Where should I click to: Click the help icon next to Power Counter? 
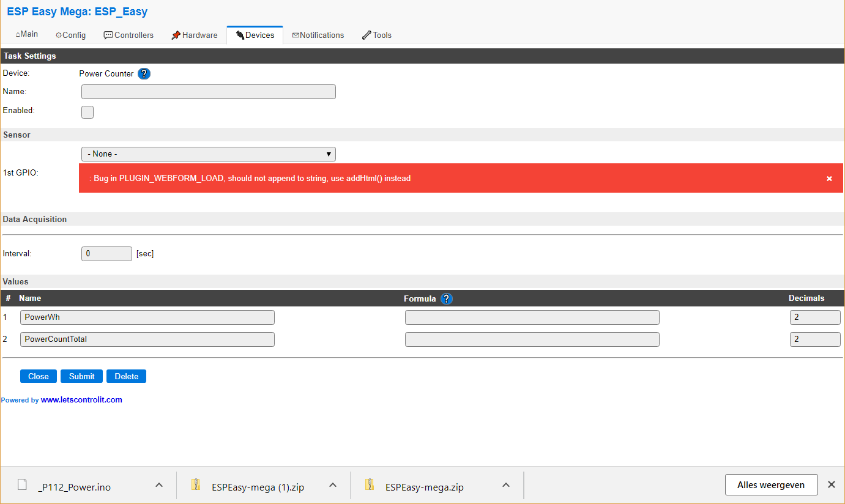pyautogui.click(x=144, y=73)
